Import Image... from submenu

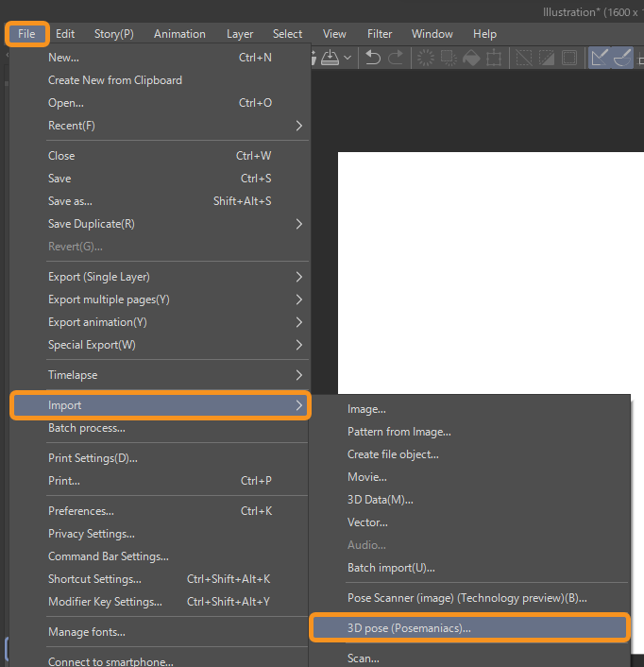point(470,409)
